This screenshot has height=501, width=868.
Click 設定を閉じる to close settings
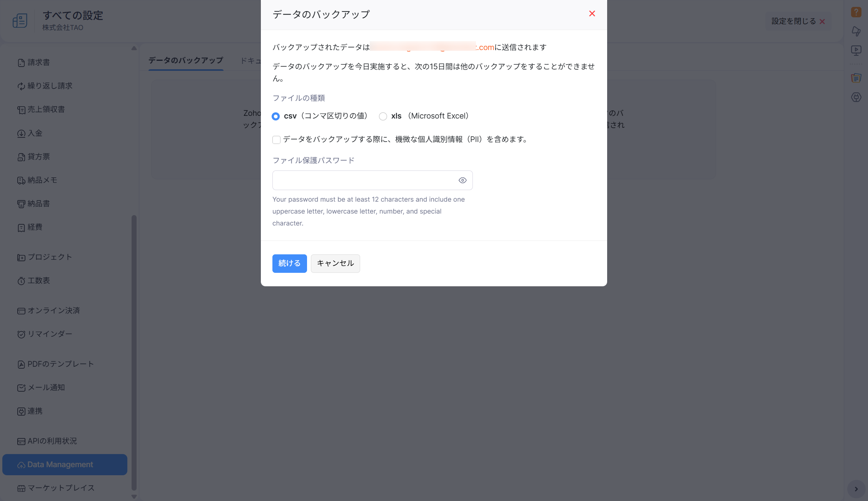coord(798,21)
